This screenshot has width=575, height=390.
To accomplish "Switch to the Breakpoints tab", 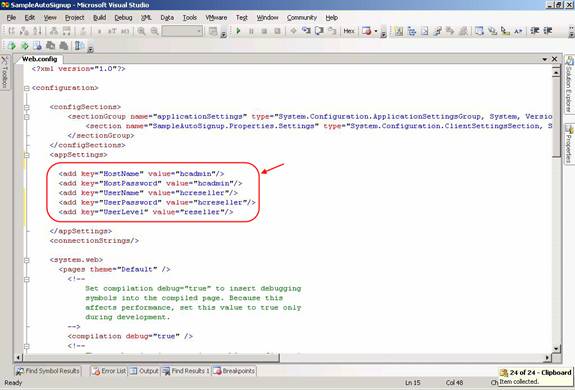I will point(234,371).
